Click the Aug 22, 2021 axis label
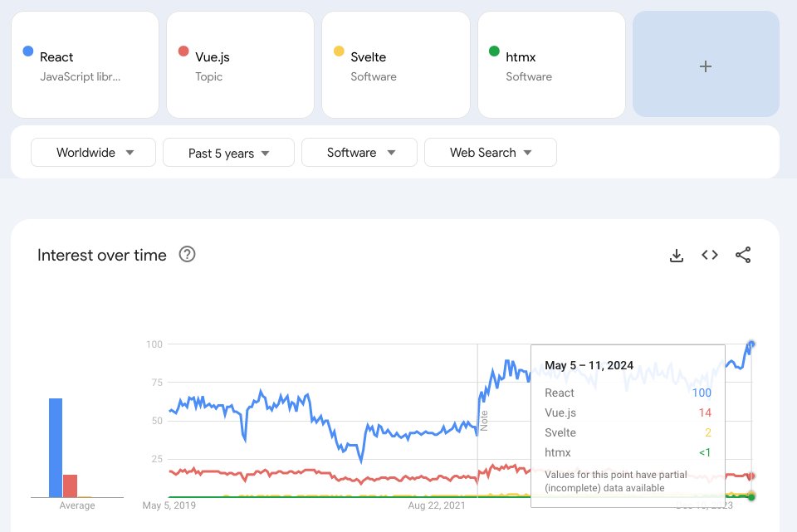This screenshot has height=532, width=797. [x=437, y=505]
